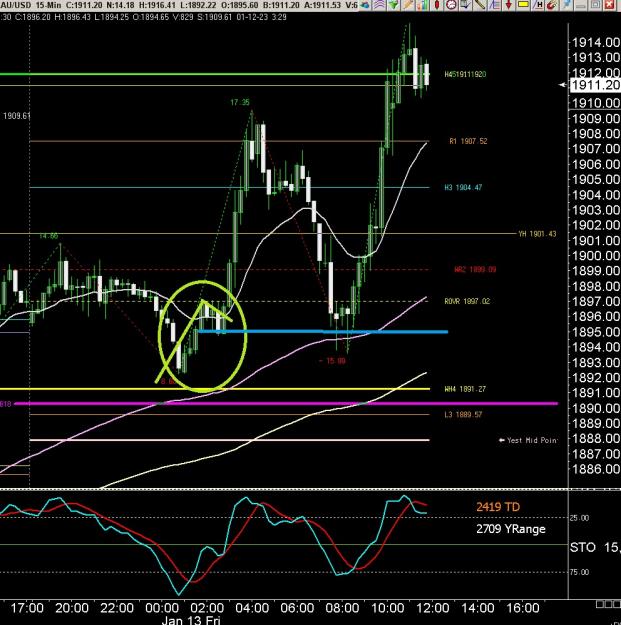Viewport: 621px width, 625px height.
Task: Click the ROVR 1897.02 level label
Action: pos(467,301)
